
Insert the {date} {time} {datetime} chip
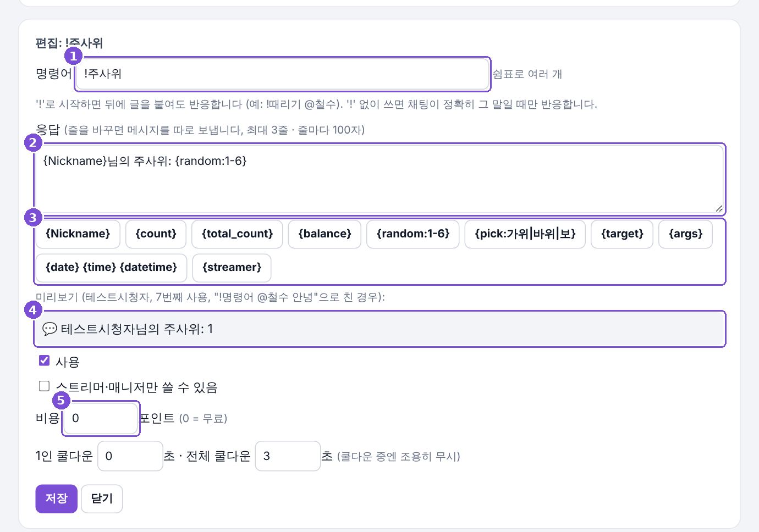(x=111, y=268)
